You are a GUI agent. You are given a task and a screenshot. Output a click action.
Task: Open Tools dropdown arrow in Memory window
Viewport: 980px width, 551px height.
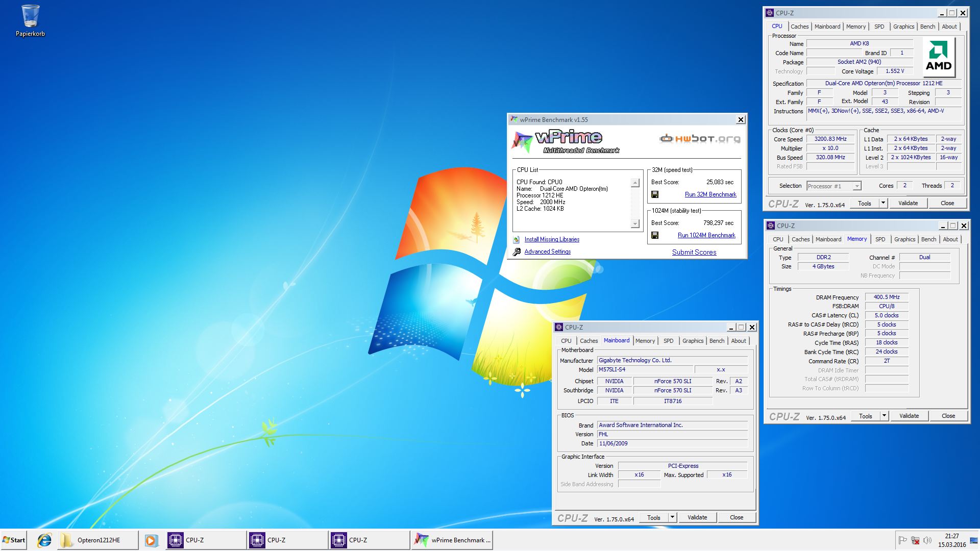(884, 416)
